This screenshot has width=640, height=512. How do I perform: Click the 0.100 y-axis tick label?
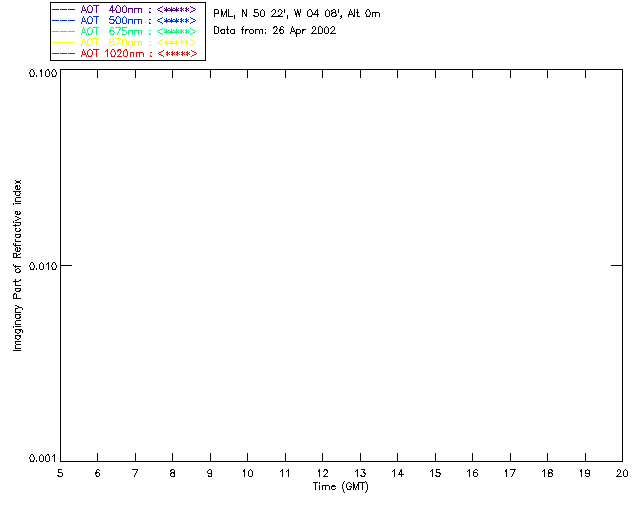[42, 73]
